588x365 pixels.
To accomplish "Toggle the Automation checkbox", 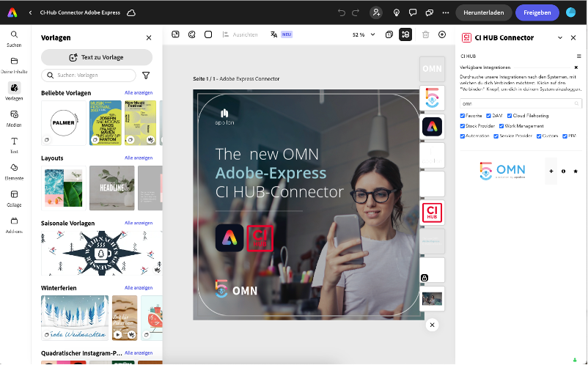I will pyautogui.click(x=463, y=136).
